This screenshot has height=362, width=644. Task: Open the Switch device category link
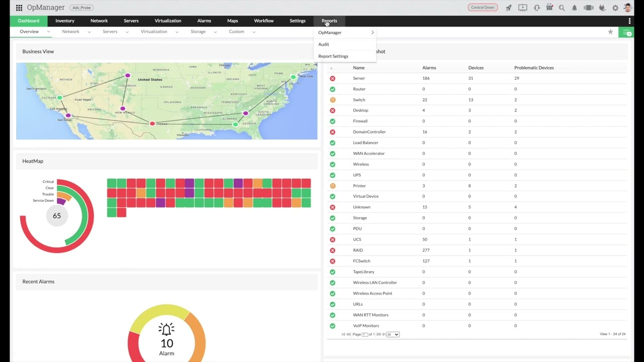[359, 100]
